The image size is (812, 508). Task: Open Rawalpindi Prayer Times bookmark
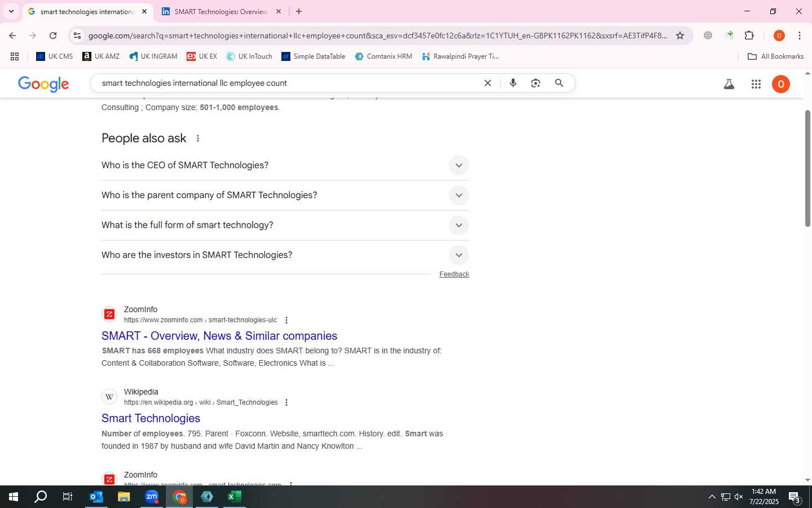click(460, 56)
